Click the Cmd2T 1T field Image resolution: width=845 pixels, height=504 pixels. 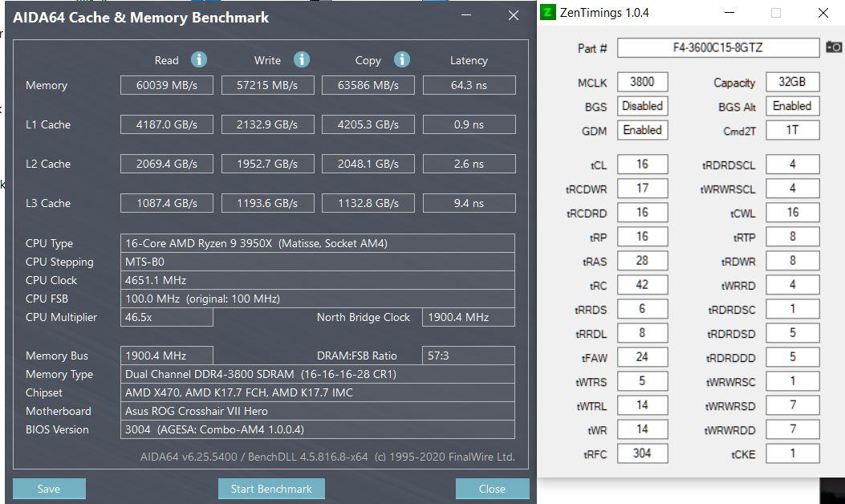tap(792, 130)
